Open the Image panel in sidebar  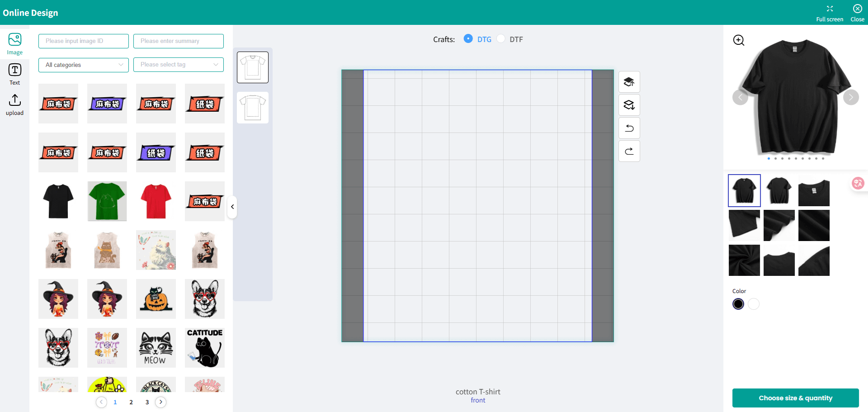[14, 44]
